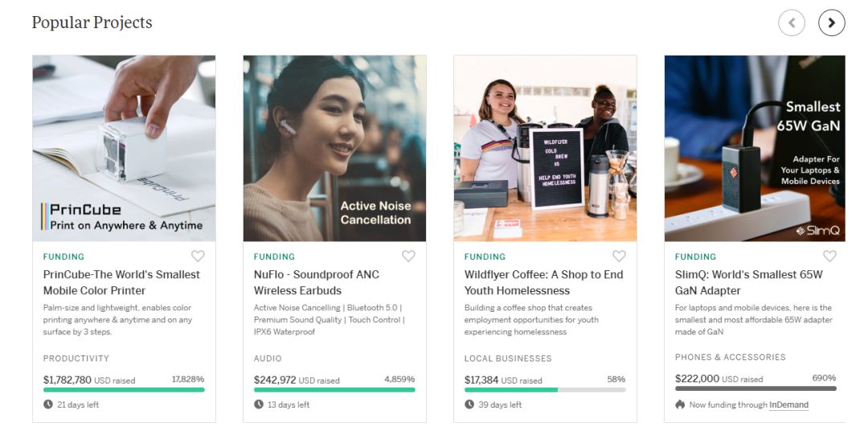The image size is (868, 431).
Task: Open SlimQ: World's Smallest 65W GaN Adapter title
Action: 748,282
